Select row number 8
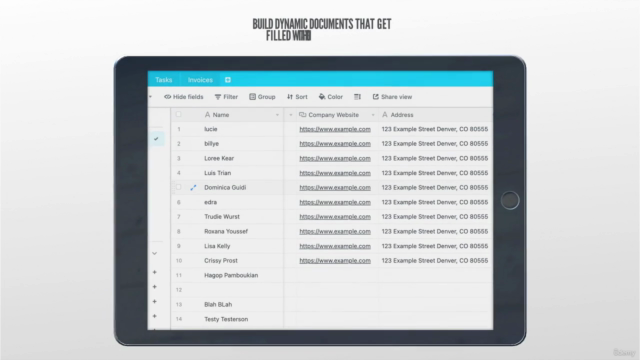Screen dimensions: 640x360 click(178, 231)
